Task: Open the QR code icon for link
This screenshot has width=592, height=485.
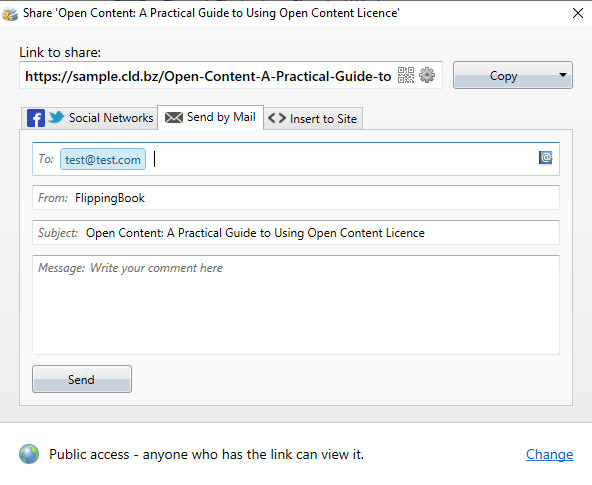Action: [x=406, y=75]
